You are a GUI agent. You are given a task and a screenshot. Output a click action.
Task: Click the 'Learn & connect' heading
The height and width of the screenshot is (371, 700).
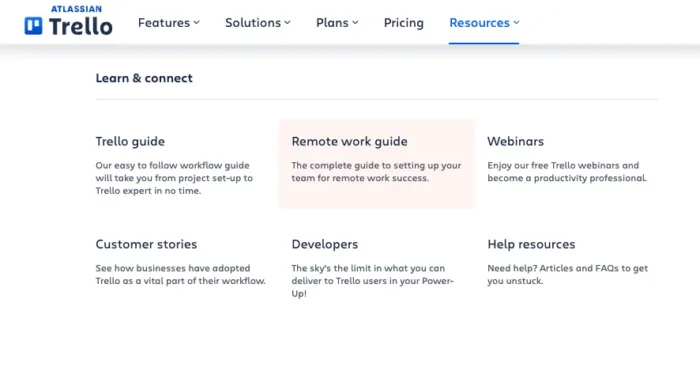point(144,78)
